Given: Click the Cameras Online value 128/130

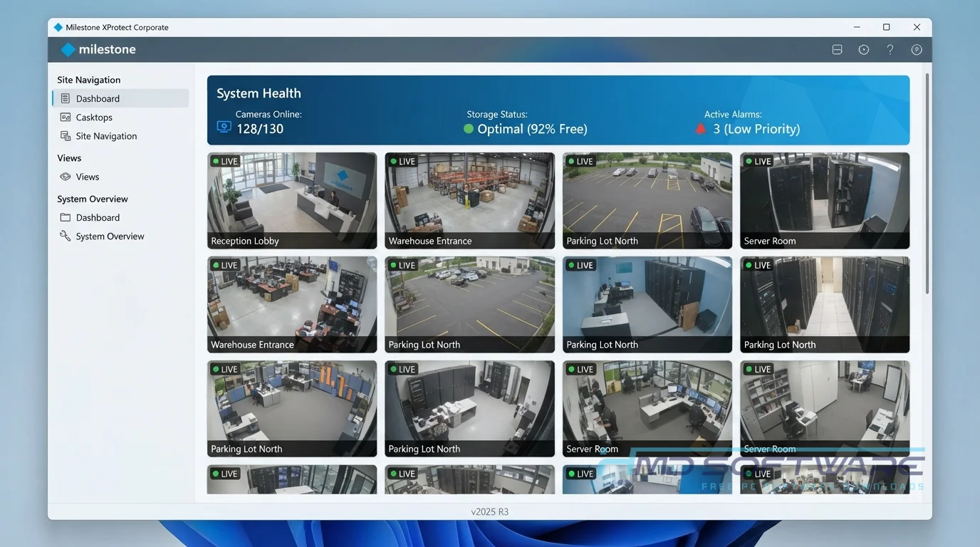Looking at the screenshot, I should 260,129.
